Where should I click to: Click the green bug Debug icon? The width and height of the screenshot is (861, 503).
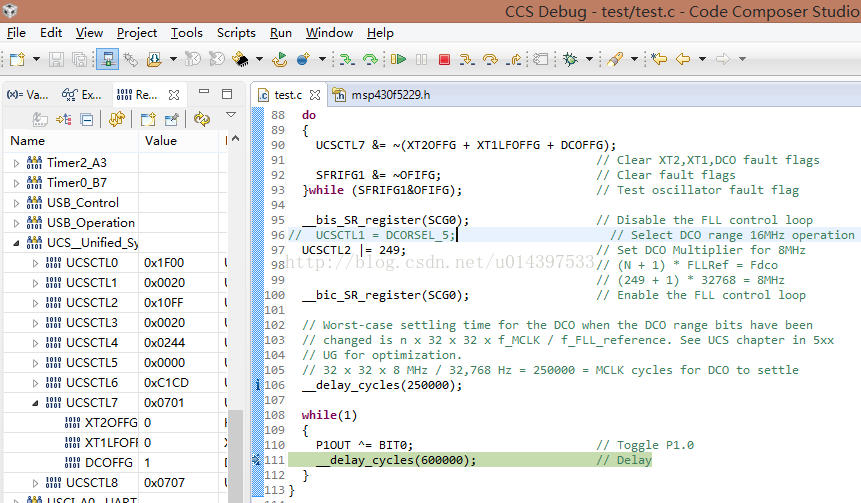pyautogui.click(x=570, y=60)
